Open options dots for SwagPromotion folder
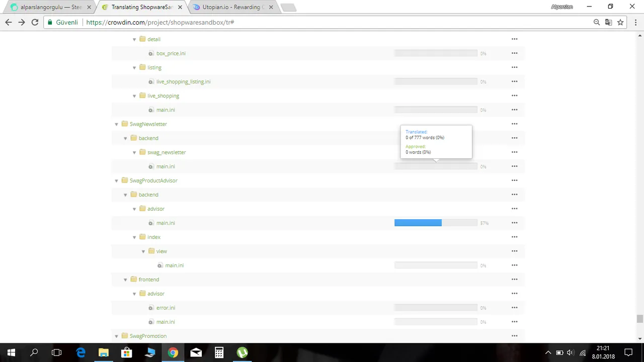 pos(514,336)
